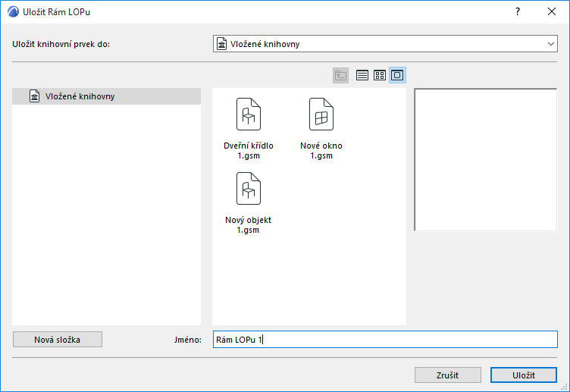Click the Nový objekt 1.gsm filename label

[249, 224]
